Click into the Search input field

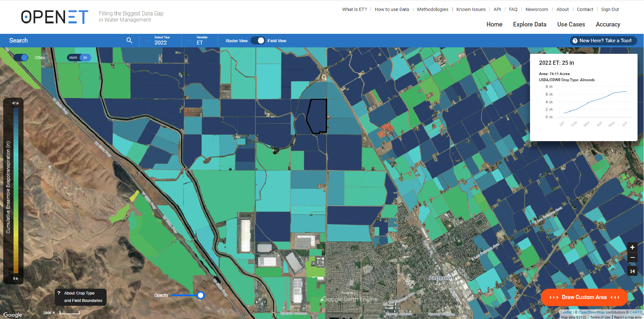pos(64,41)
